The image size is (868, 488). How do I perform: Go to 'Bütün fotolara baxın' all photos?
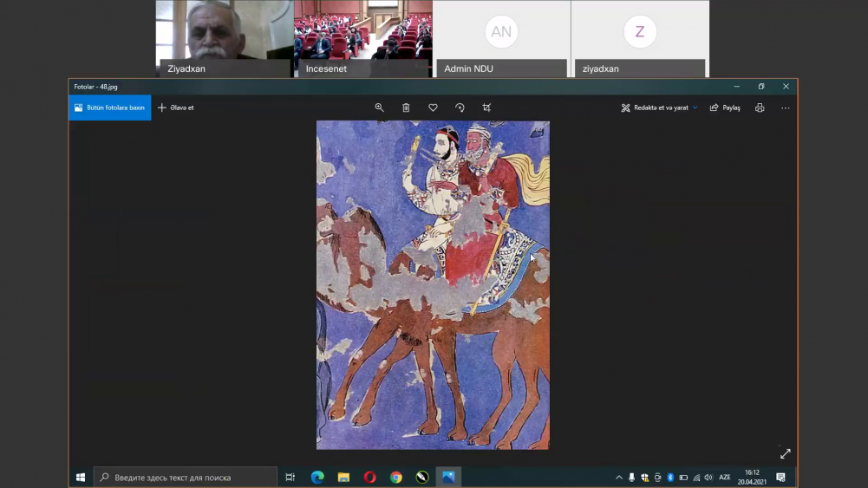[109, 107]
